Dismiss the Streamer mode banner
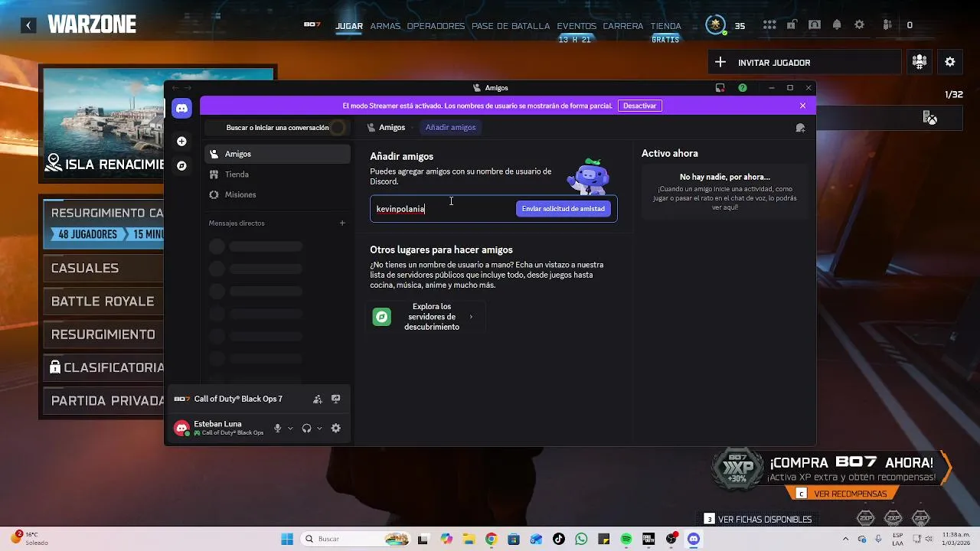The height and width of the screenshot is (551, 980). pos(802,106)
